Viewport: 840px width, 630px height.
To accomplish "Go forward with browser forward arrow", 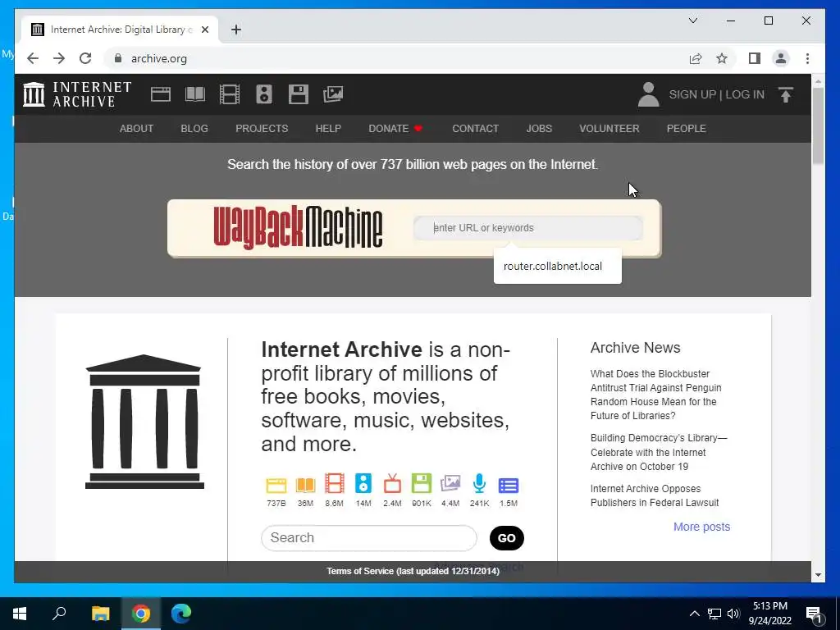I will coord(59,58).
